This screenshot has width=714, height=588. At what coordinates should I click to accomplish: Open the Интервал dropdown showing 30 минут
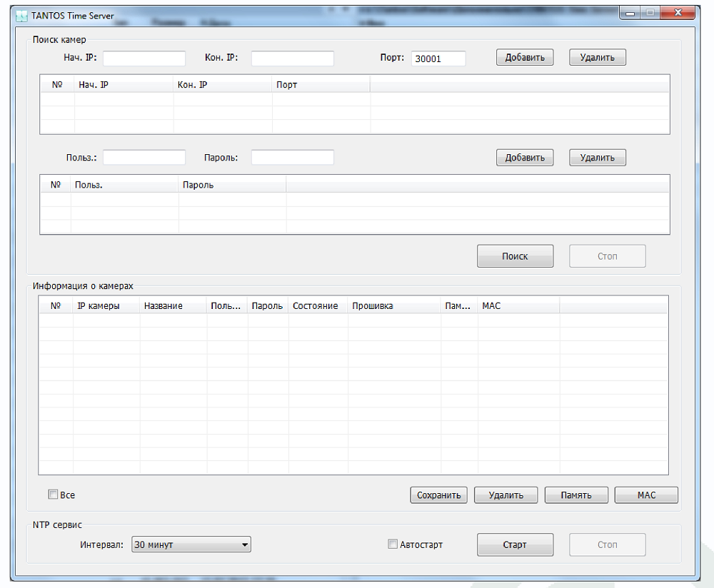pos(191,544)
